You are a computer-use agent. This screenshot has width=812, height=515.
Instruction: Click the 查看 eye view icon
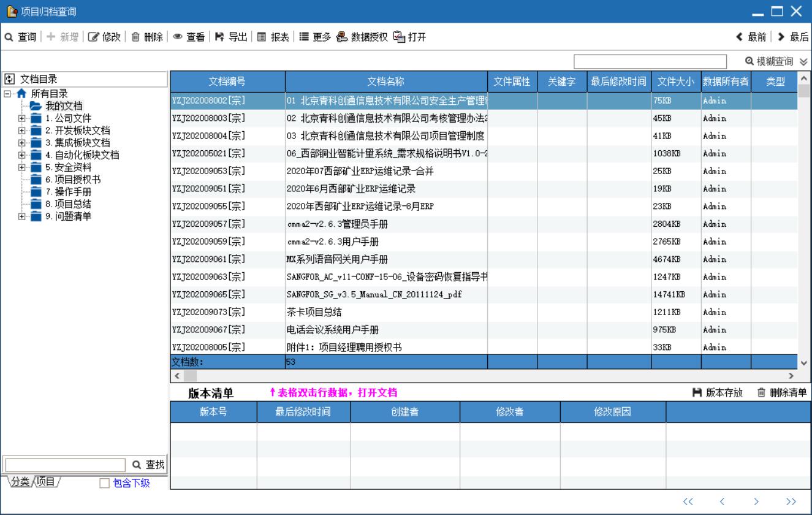(178, 37)
